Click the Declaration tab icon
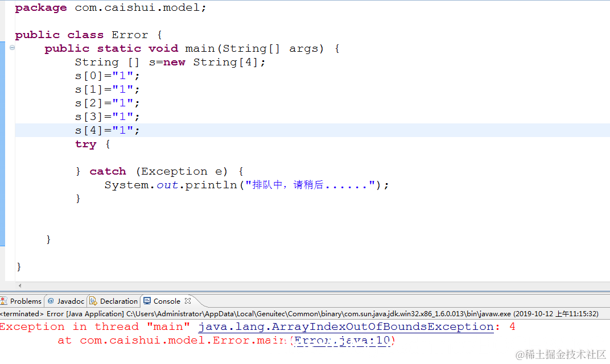 [93, 301]
